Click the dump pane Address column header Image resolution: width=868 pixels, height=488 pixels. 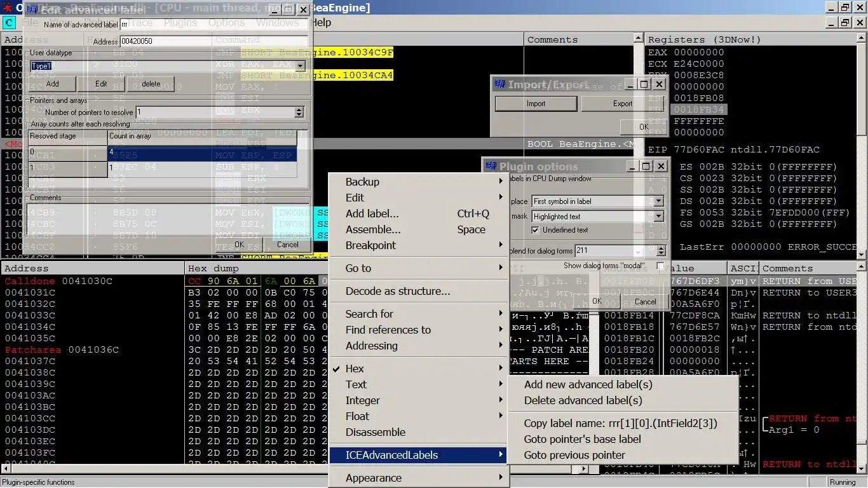[x=93, y=268]
